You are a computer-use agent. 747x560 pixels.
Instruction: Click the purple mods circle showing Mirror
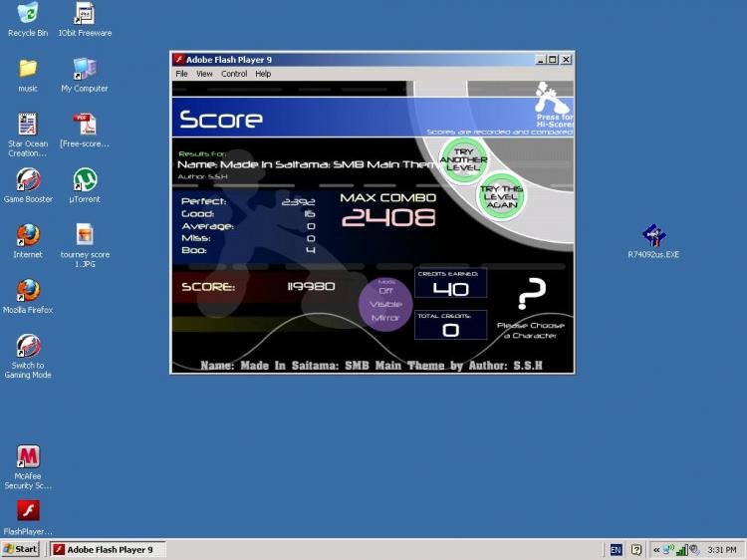[385, 304]
